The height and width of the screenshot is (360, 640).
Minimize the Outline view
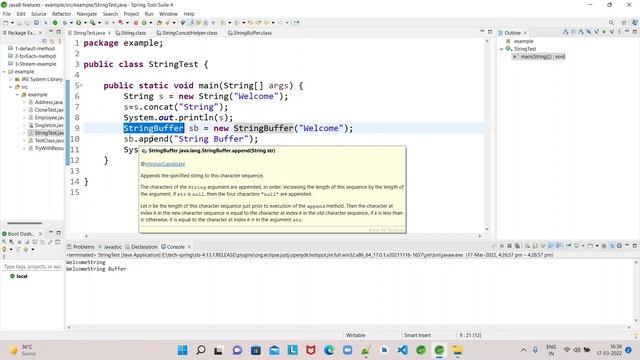[x=627, y=32]
